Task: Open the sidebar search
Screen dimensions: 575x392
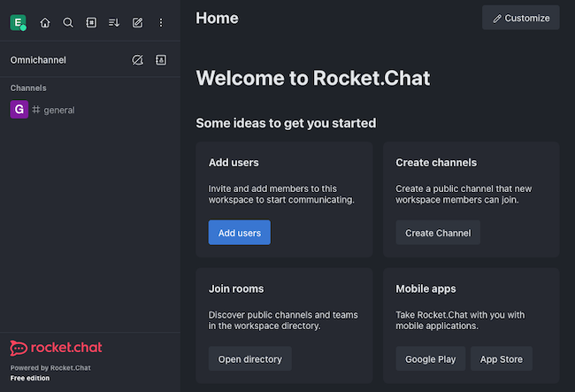Action: coord(68,22)
